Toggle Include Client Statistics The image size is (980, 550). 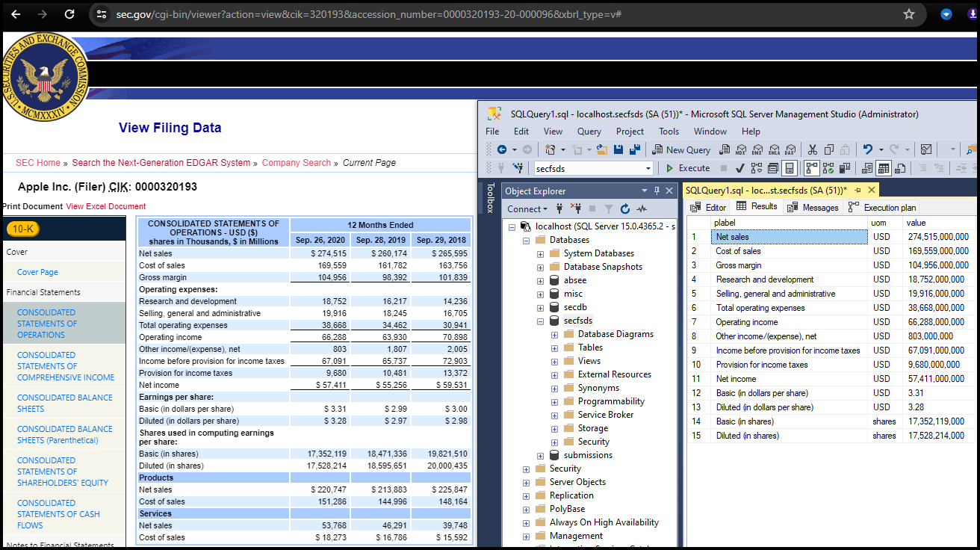[x=845, y=167]
